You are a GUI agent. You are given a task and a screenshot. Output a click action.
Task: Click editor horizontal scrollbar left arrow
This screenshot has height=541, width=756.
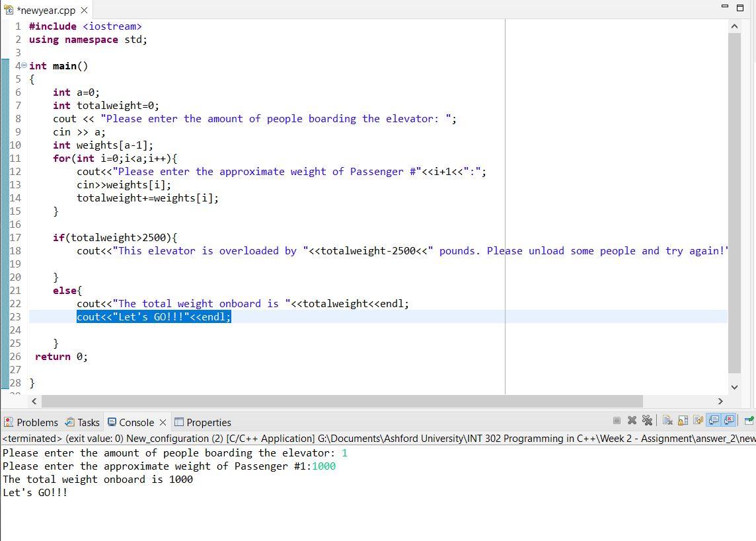click(34, 401)
